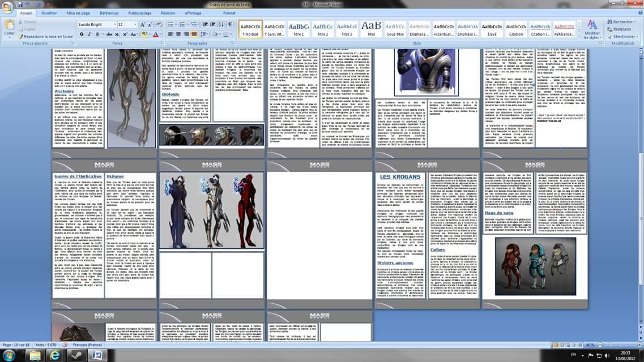
Task: Toggle strikethrough formatting
Action: pos(109,35)
